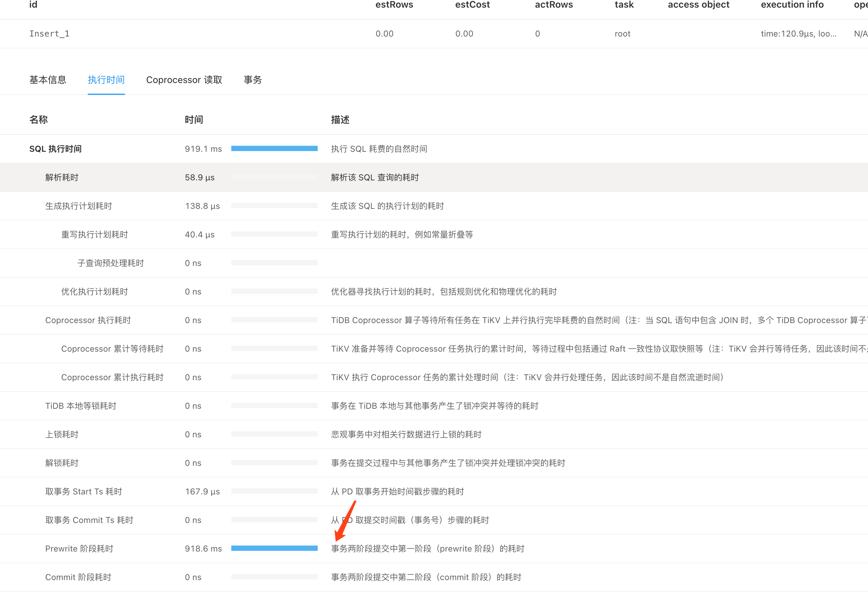Image resolution: width=868 pixels, height=601 pixels.
Task: Click the description 解析该 SQL 查询的耗时
Action: pos(375,177)
